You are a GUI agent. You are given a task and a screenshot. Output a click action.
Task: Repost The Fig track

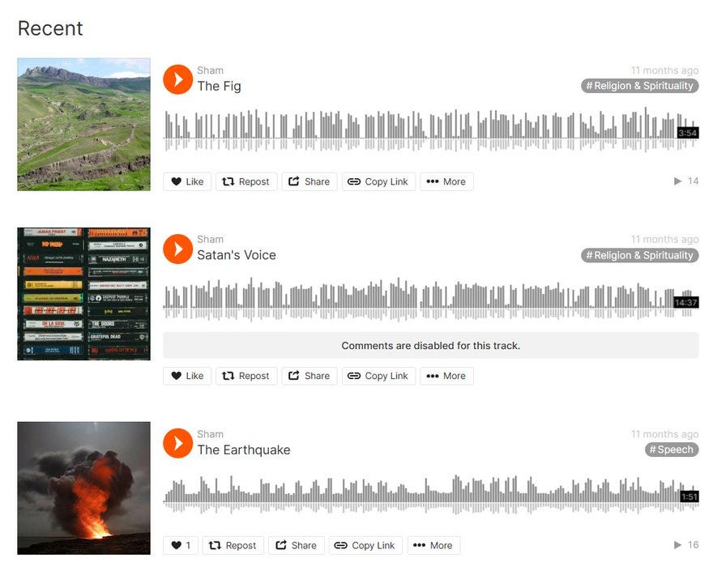point(246,181)
